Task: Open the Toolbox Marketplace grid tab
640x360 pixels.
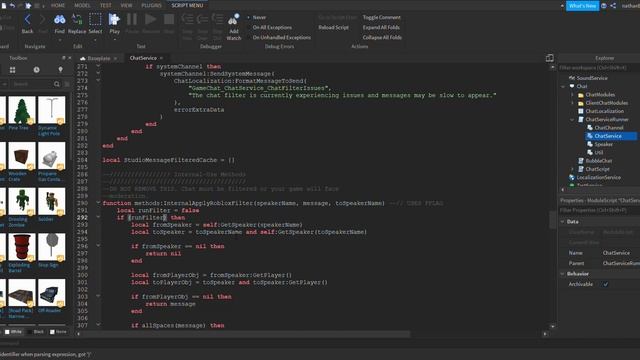Action: pos(13,70)
